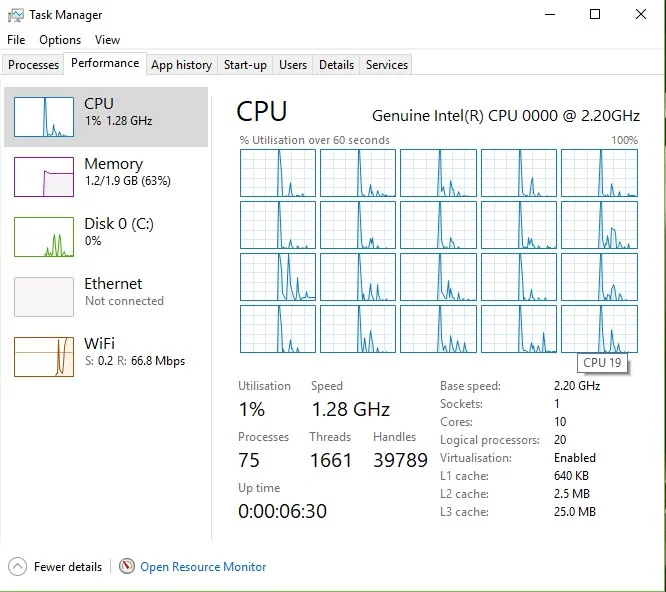
Task: Click the CPU 19 graph with tooltip
Action: pos(599,329)
